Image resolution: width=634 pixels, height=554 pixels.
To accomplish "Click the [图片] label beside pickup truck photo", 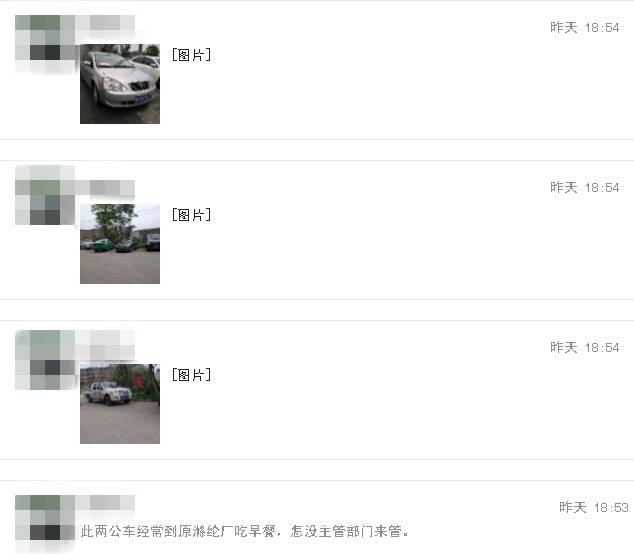I will click(191, 375).
